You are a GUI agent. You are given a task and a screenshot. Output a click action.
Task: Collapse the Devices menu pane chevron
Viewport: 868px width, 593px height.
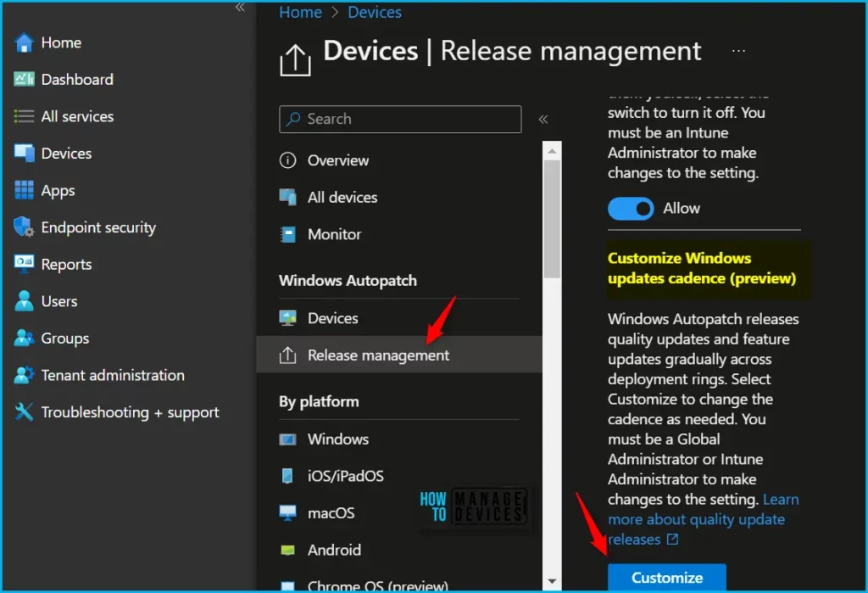(x=543, y=119)
